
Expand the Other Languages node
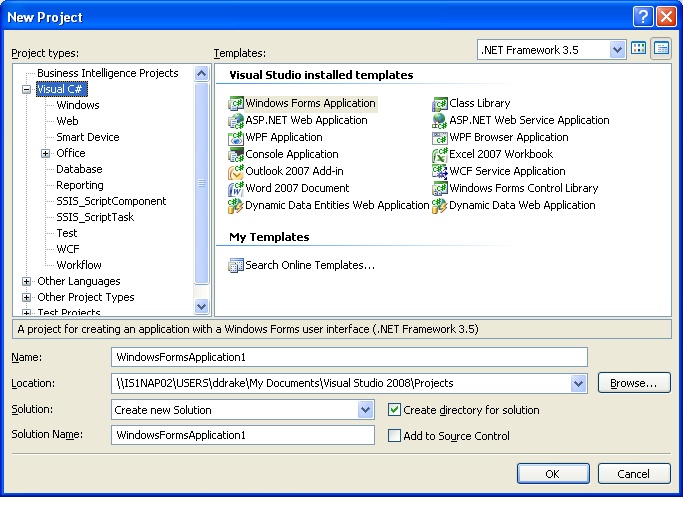click(x=27, y=281)
